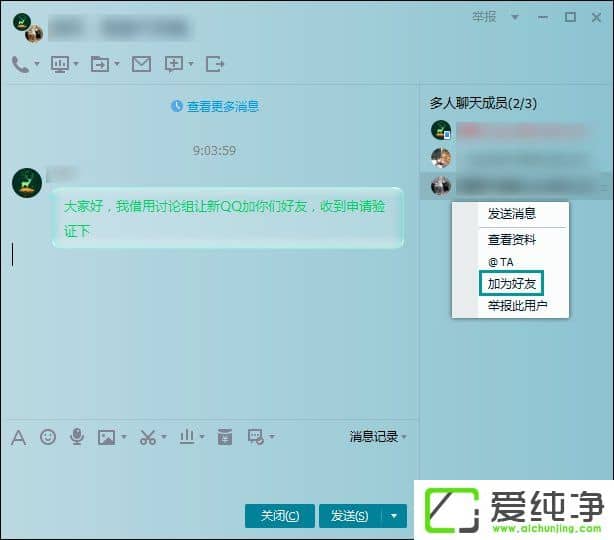Choose 发送消息 in the context menu
This screenshot has height=540, width=614.
512,214
